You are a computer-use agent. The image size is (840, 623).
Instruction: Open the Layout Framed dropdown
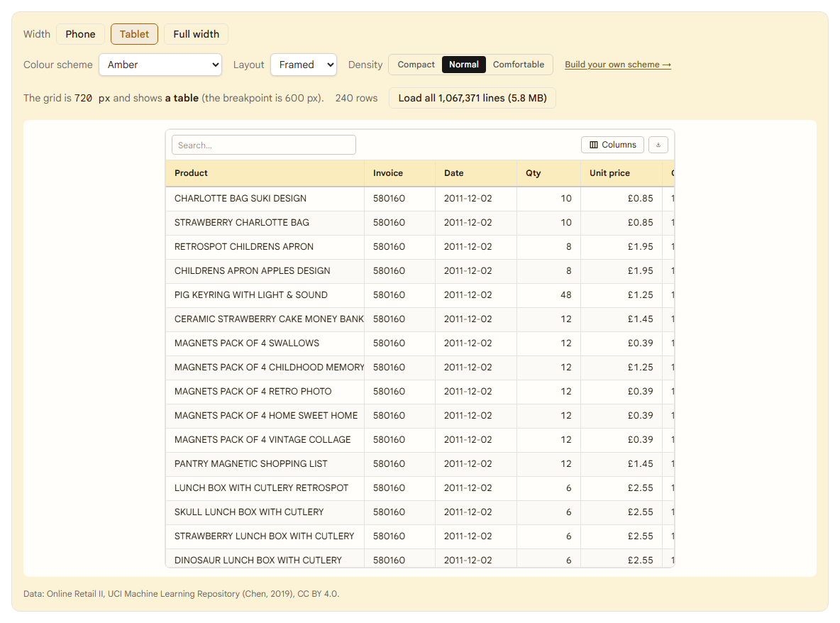point(303,65)
